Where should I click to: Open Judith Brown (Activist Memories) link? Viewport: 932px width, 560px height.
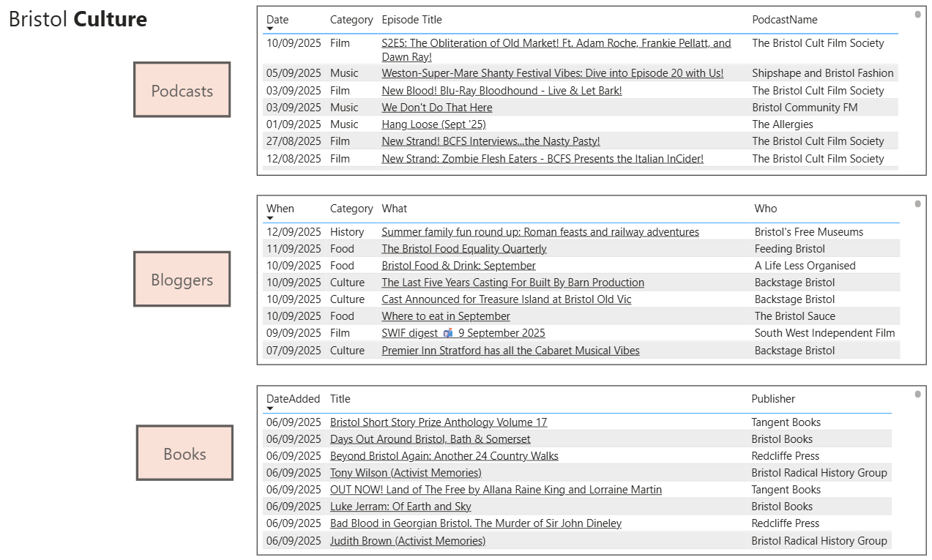(408, 541)
